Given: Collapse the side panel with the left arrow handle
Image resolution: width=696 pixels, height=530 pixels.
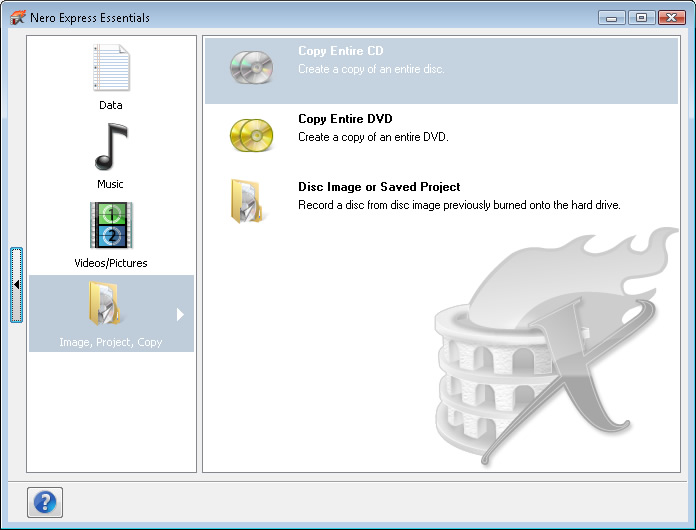Looking at the screenshot, I should [16, 285].
